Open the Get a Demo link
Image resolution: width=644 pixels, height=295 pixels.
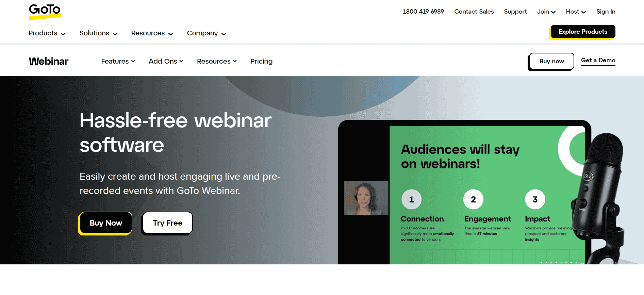[598, 61]
